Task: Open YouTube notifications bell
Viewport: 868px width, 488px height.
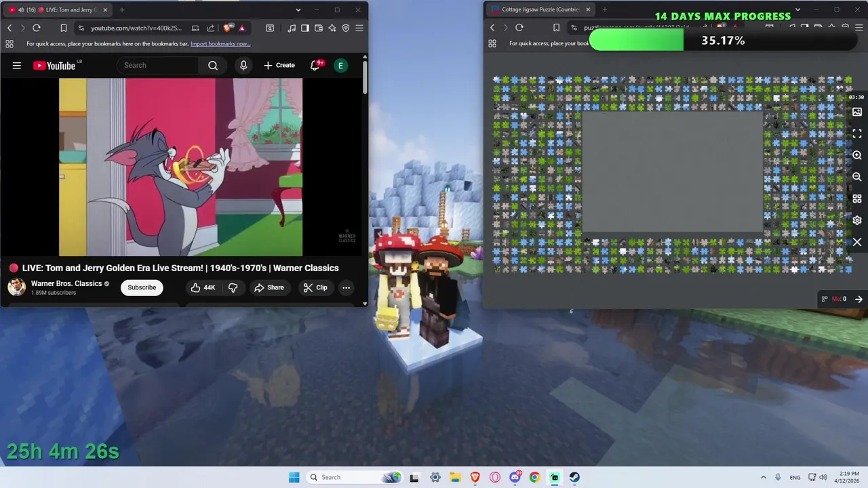Action: 315,66
